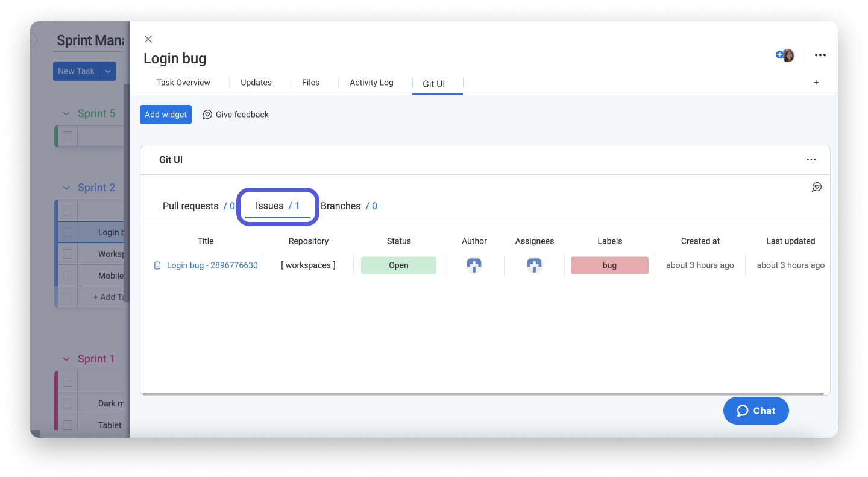Click the chat feedback icon inside the widget
Viewport: 868px width, 477px height.
click(x=817, y=187)
